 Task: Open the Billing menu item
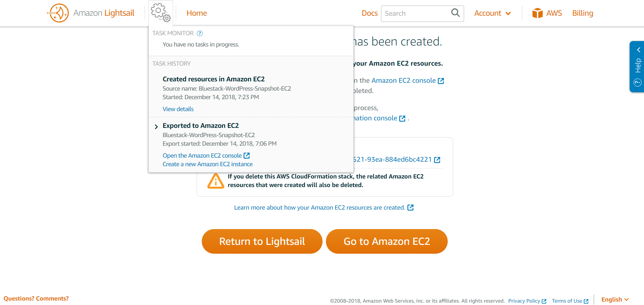tap(582, 13)
